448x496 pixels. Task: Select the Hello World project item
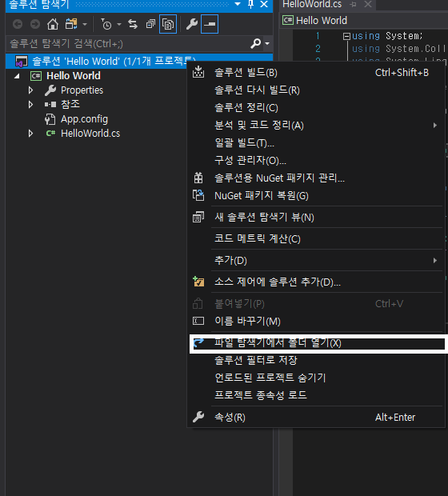coord(74,76)
